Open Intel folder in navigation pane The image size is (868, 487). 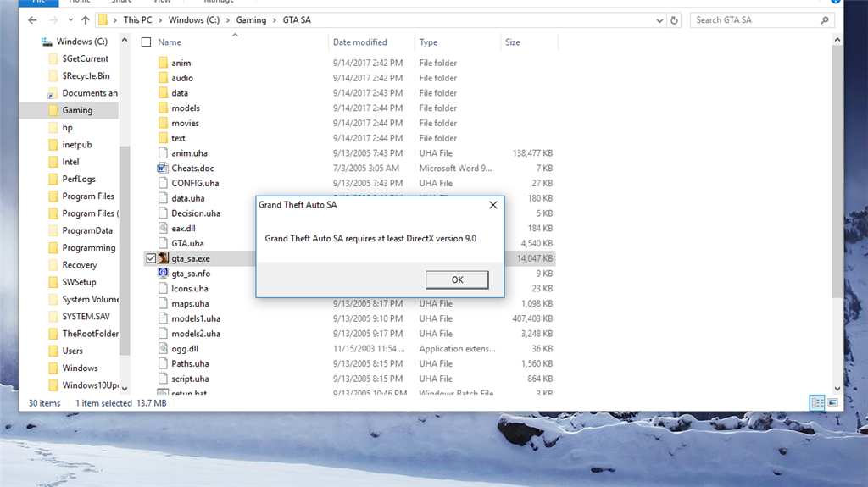(70, 162)
